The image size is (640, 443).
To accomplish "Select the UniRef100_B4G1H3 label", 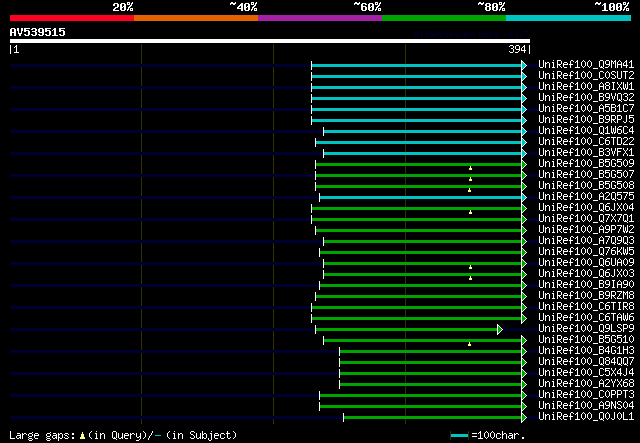I will (586, 351).
